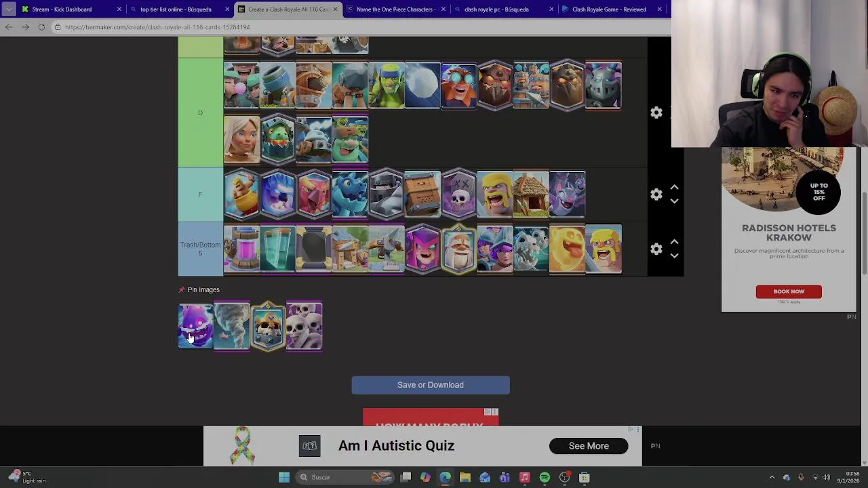This screenshot has width=868, height=488.
Task: Move the F tier row down
Action: pyautogui.click(x=674, y=201)
